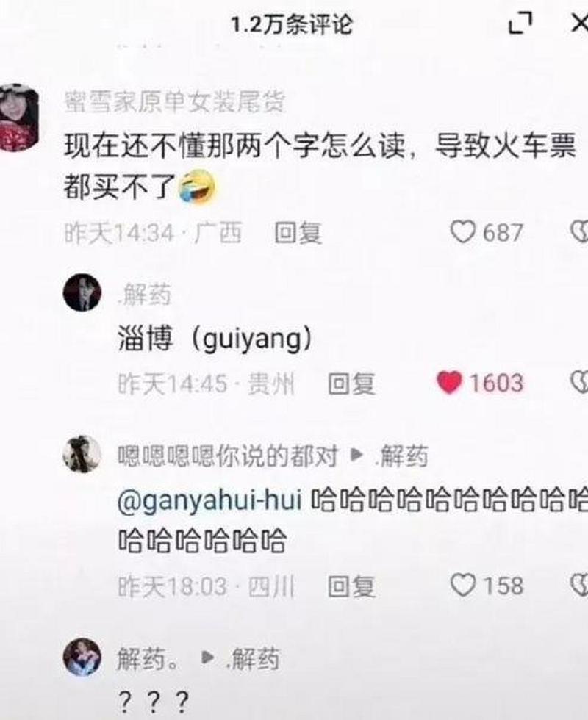
Task: Open 解药。 username profile
Action: click(x=148, y=660)
